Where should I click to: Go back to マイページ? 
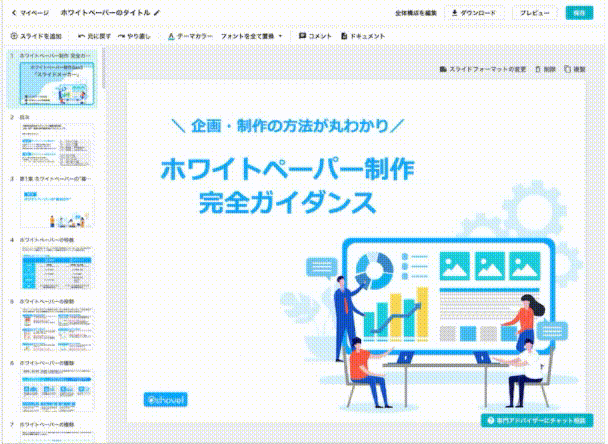pyautogui.click(x=27, y=13)
